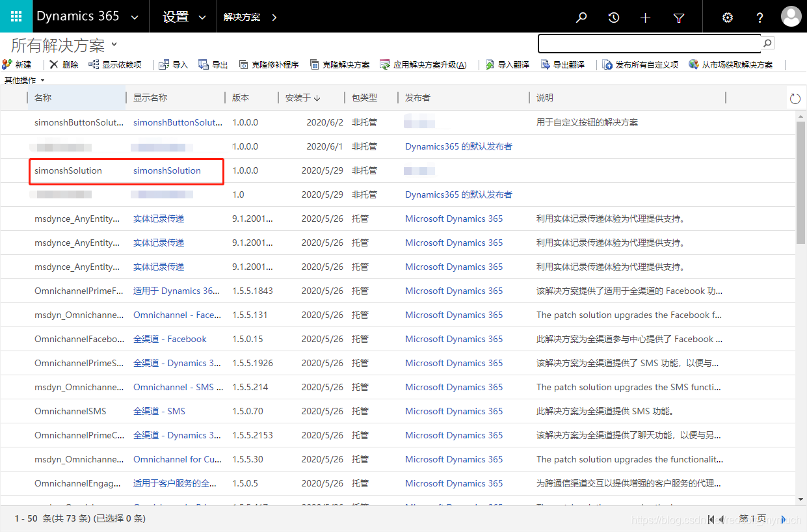
Task: Click the vertical scrollbar of the grid
Action: pos(800,182)
